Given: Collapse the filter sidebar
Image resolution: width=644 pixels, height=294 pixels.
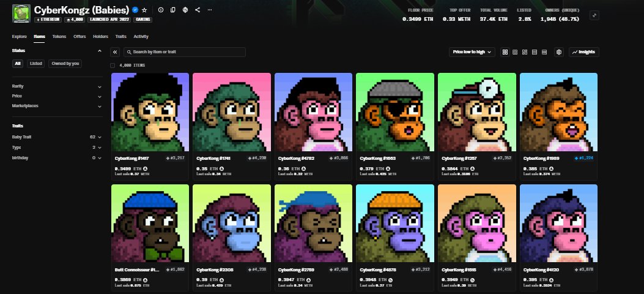Looking at the screenshot, I should (x=116, y=52).
